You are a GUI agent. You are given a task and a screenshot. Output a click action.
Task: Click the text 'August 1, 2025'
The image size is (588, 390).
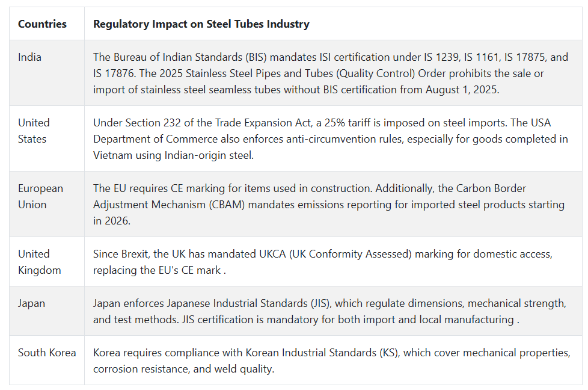coord(462,90)
